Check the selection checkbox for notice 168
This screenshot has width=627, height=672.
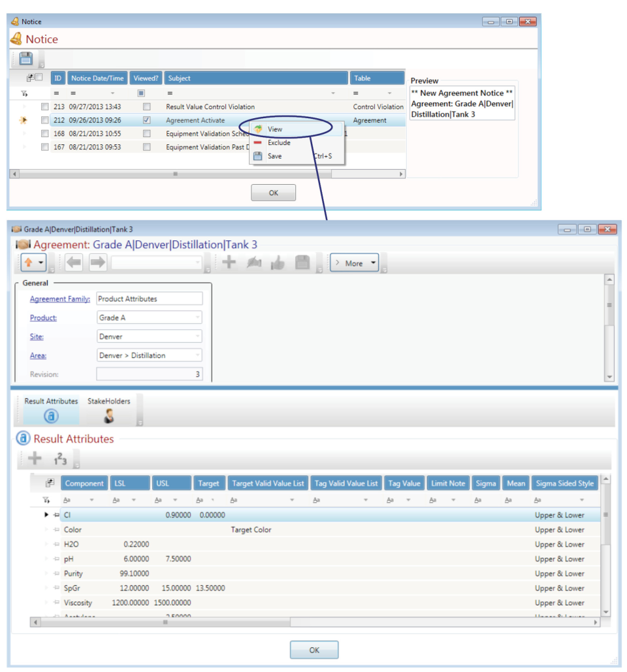(44, 134)
